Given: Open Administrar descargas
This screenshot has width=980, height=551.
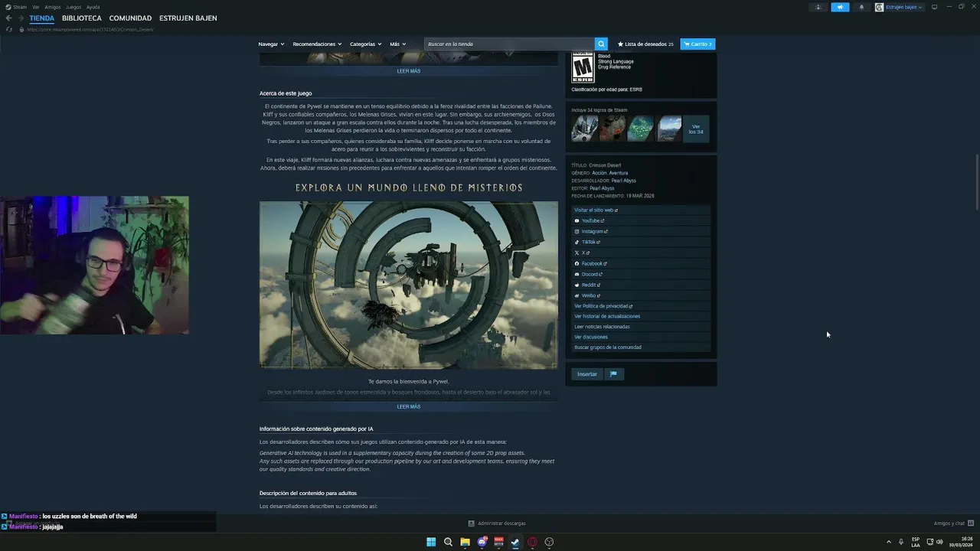Looking at the screenshot, I should tap(497, 523).
